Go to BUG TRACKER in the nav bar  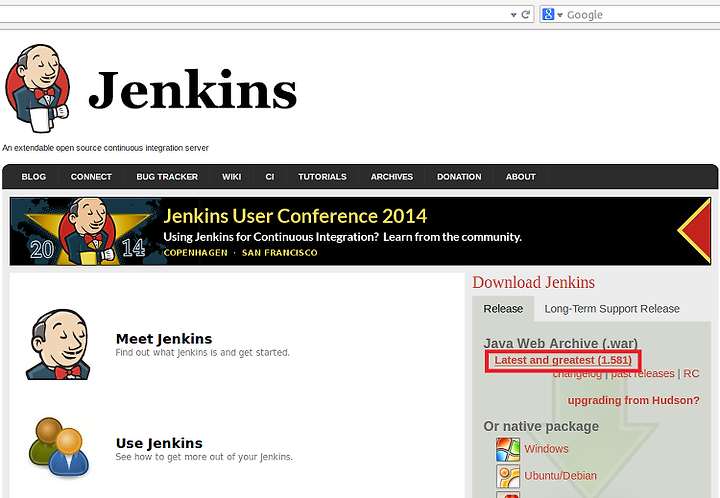point(167,177)
